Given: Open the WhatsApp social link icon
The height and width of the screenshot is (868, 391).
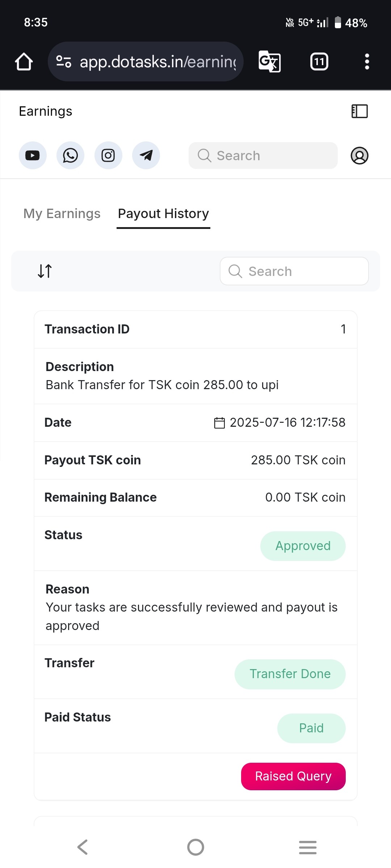Looking at the screenshot, I should point(70,156).
